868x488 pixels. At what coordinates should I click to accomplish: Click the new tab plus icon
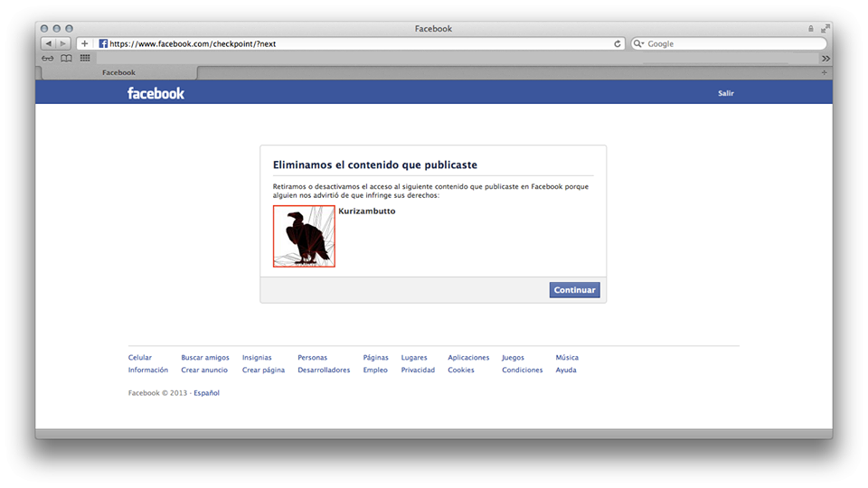824,72
